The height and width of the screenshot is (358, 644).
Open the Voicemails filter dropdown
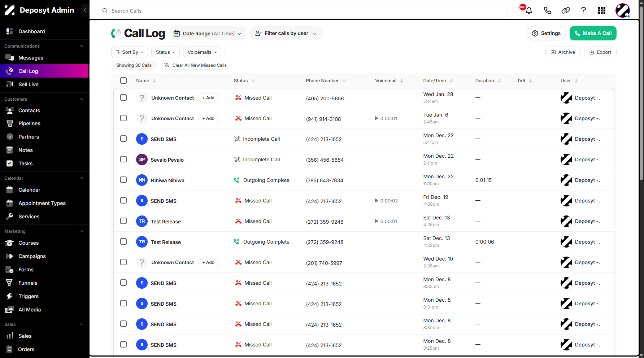pos(202,52)
